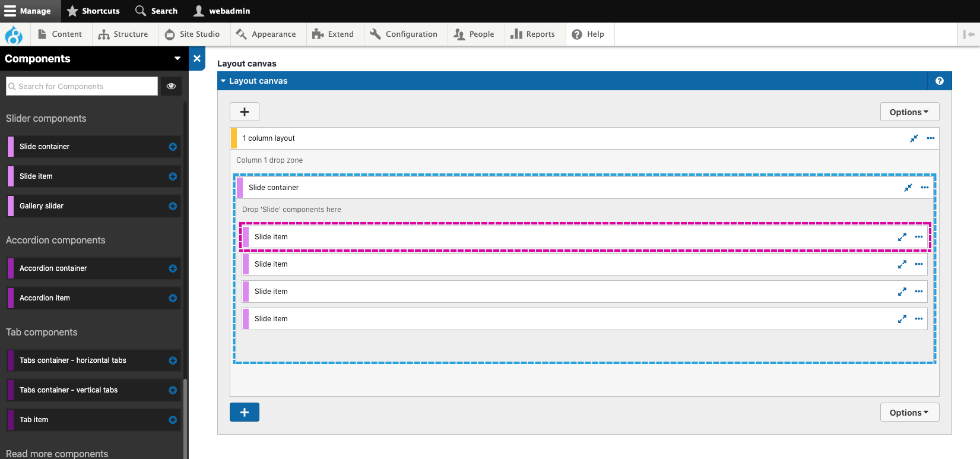
Task: Add Slide container component via plus icon
Action: (173, 147)
